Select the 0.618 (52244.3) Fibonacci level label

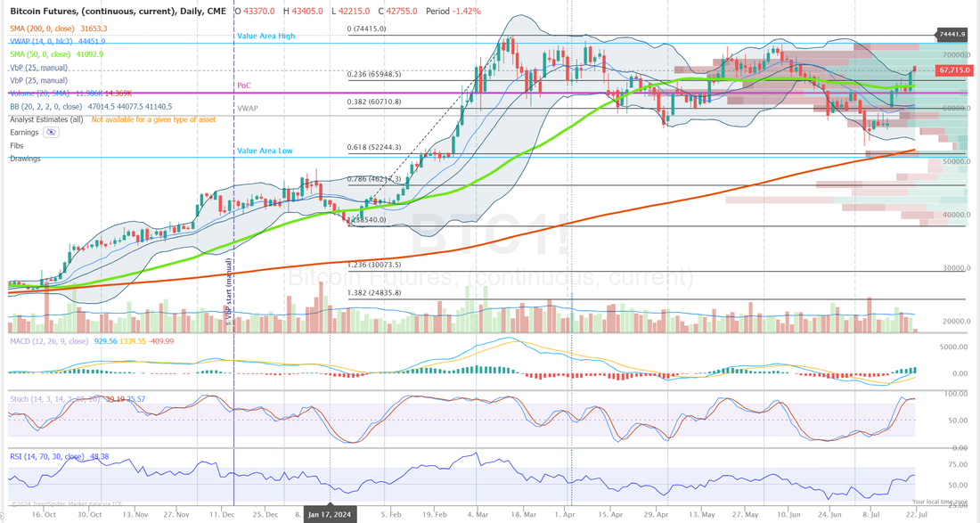pos(374,148)
